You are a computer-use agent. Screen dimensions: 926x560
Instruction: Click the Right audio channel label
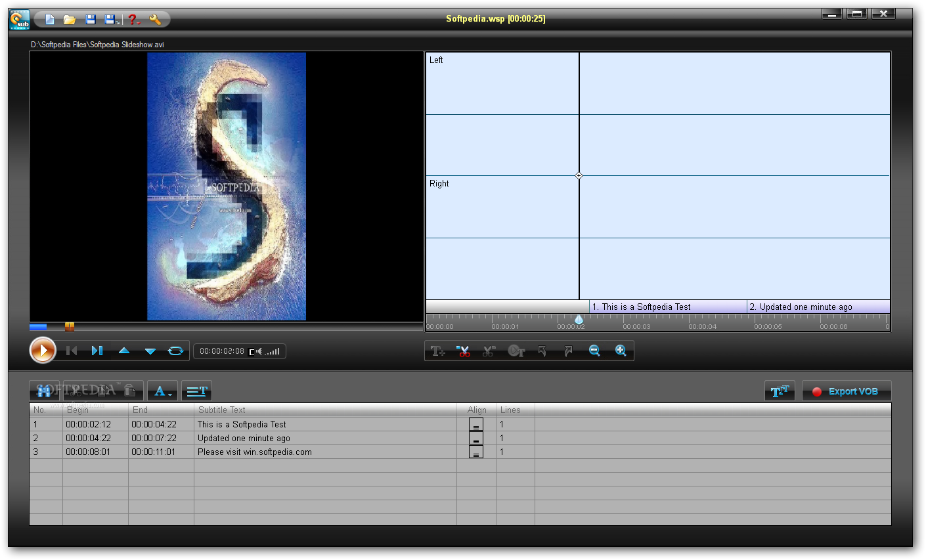(439, 184)
